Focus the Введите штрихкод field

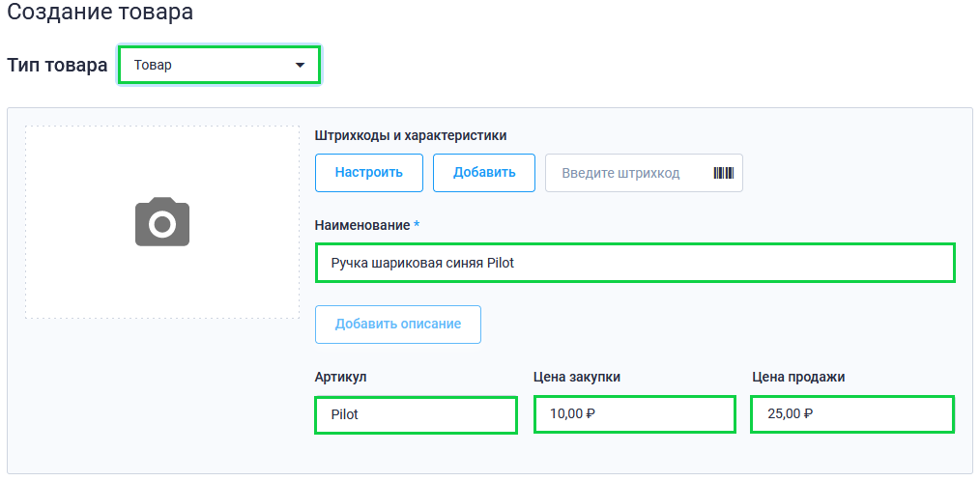click(644, 173)
